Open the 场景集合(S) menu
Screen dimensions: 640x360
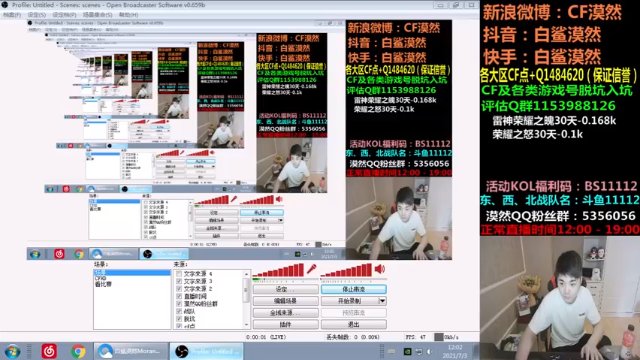tap(97, 15)
